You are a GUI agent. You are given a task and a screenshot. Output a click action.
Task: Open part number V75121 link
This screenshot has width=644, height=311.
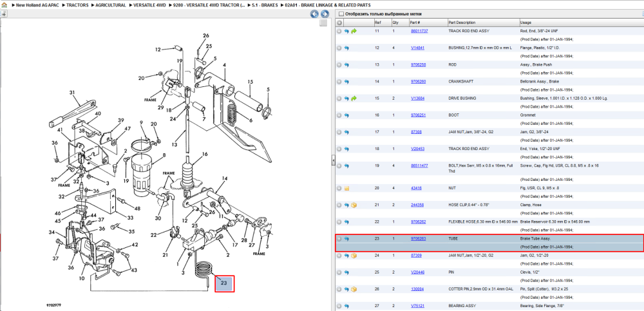point(418,306)
